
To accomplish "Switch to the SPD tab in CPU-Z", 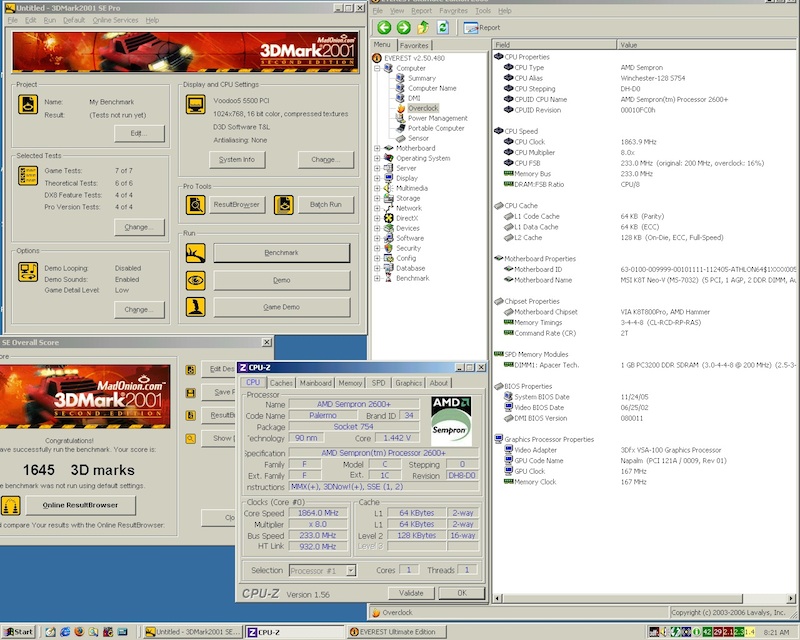I will [379, 383].
